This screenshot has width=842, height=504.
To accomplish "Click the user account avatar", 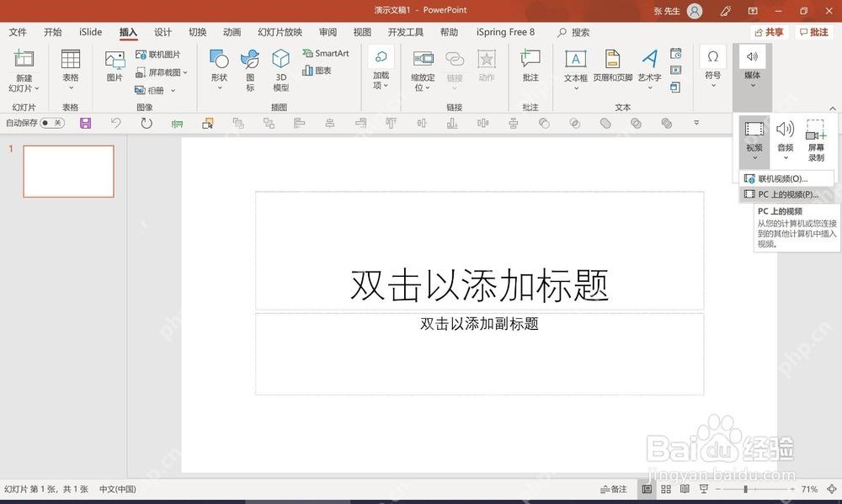I will [695, 11].
